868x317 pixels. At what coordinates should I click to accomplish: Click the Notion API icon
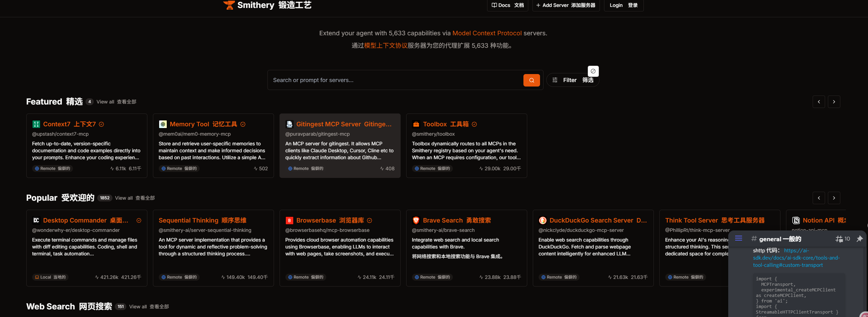pos(796,220)
